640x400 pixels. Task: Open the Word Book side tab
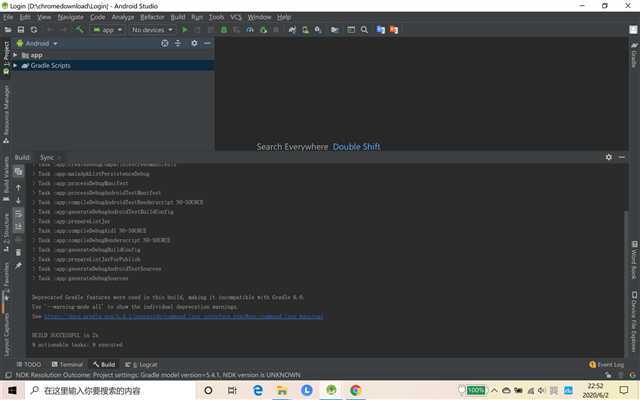634,260
